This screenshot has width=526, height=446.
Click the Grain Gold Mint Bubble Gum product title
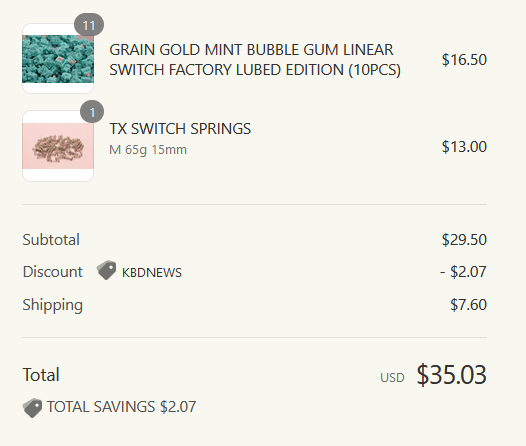tap(255, 60)
